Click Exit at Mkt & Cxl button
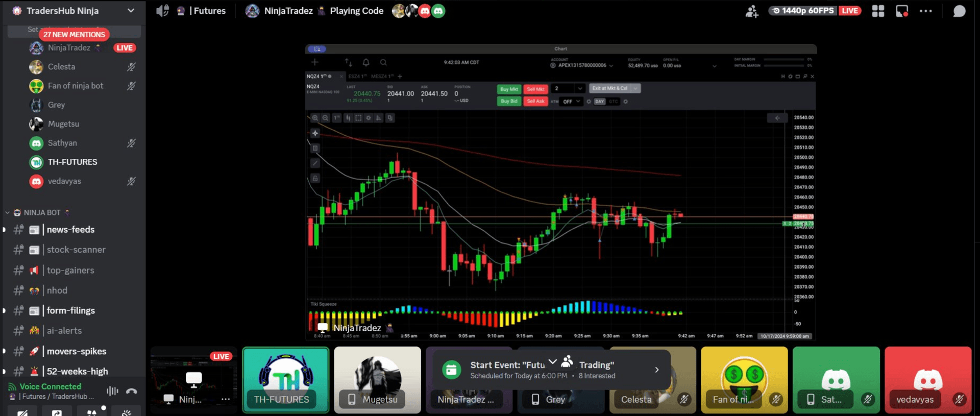The height and width of the screenshot is (416, 980). (610, 88)
